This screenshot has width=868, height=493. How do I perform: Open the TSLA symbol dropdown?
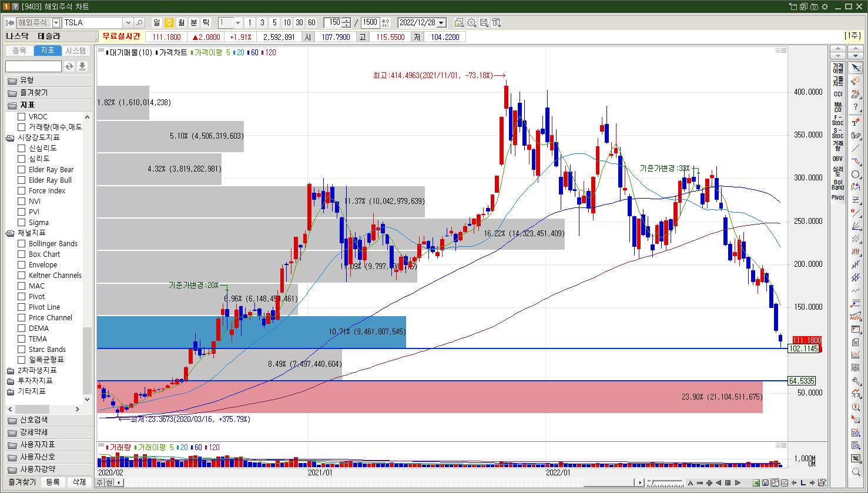pyautogui.click(x=128, y=23)
